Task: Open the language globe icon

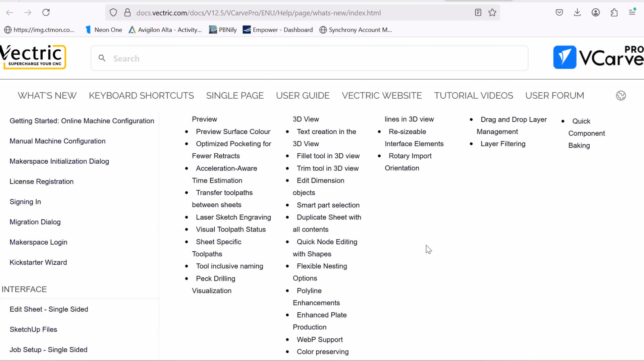Action: click(x=621, y=96)
